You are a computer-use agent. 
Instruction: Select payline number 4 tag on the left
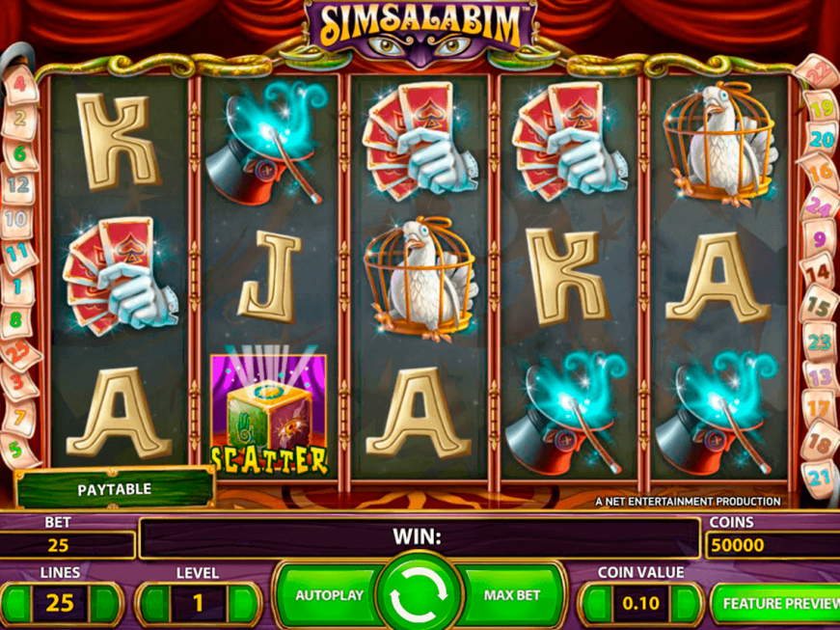point(20,85)
